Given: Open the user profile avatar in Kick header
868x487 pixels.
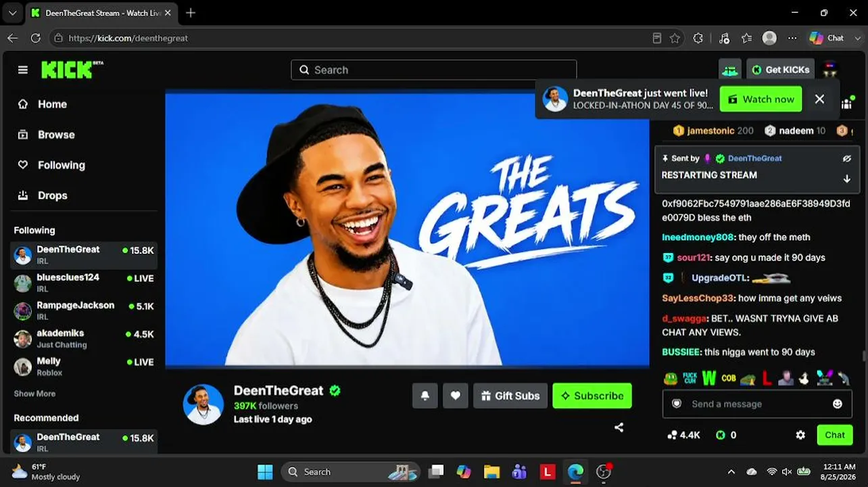Looking at the screenshot, I should coord(830,69).
